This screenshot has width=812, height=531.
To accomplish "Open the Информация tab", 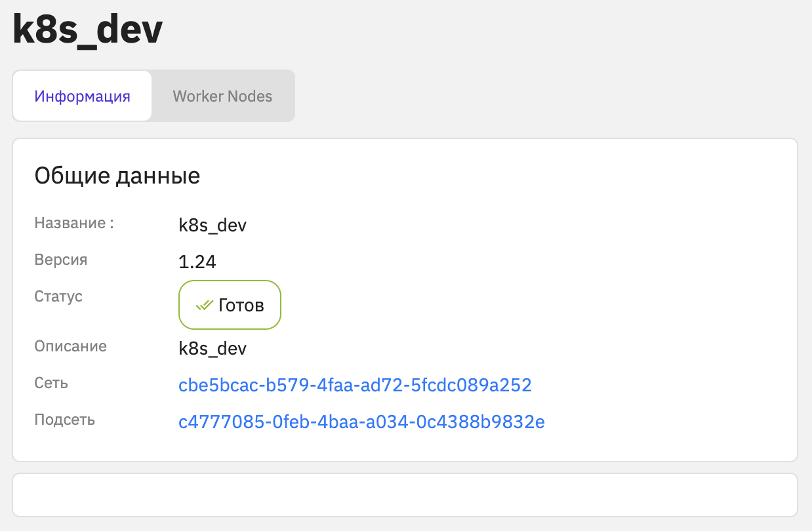I will click(83, 96).
